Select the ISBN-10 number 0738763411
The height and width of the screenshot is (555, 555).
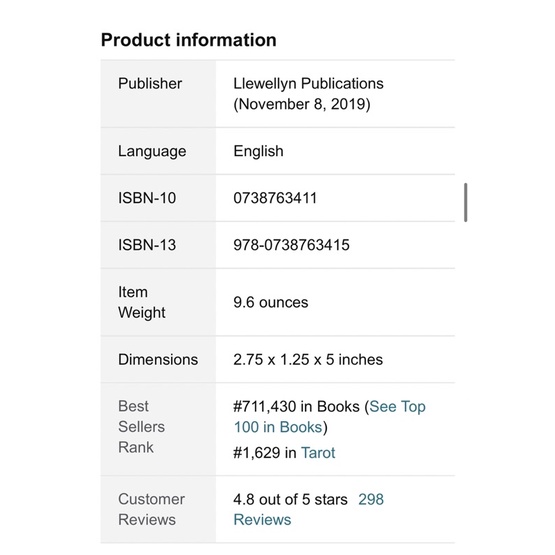point(275,198)
